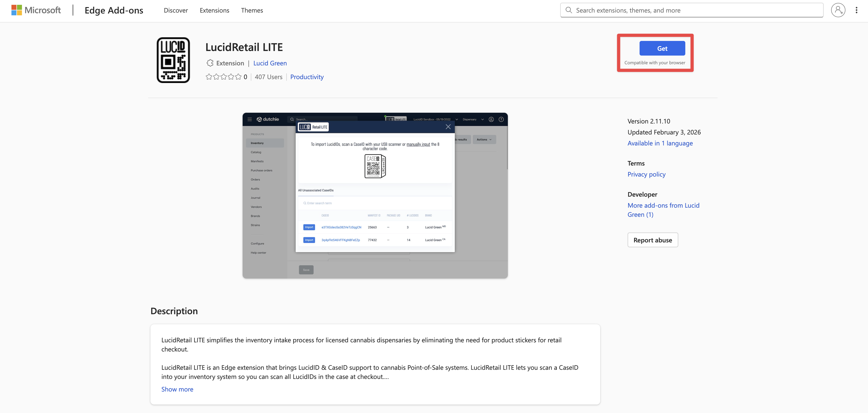This screenshot has height=413, width=868.
Task: Click the extension puzzle piece icon
Action: pos(210,63)
